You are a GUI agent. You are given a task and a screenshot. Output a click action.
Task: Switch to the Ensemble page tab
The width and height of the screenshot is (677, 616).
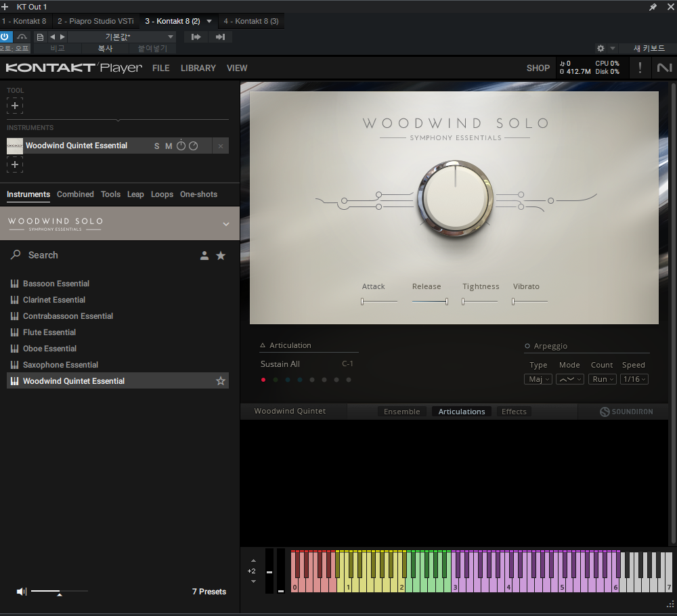[x=402, y=412]
